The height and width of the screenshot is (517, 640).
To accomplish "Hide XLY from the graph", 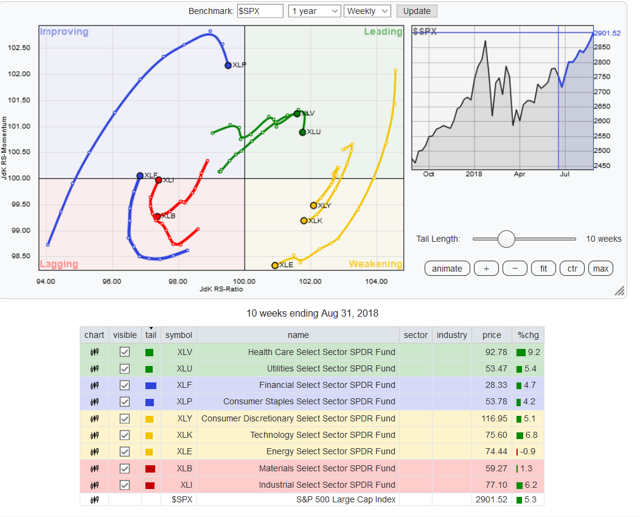I will tap(124, 419).
